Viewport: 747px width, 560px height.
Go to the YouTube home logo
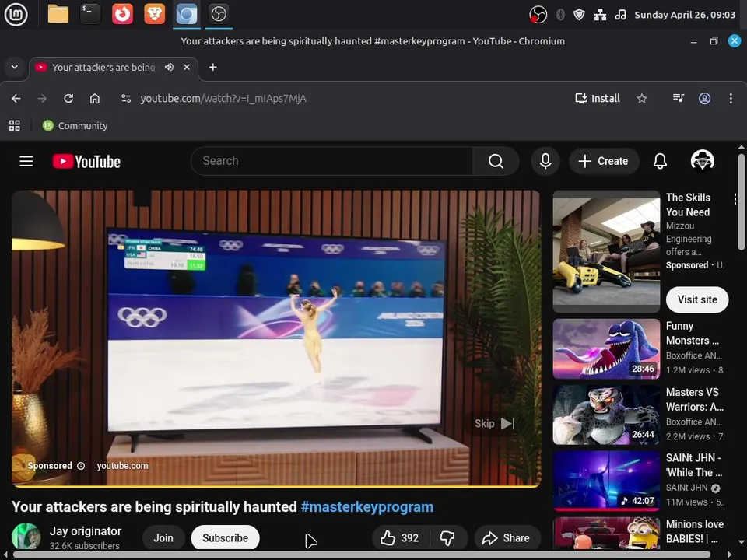(86, 162)
